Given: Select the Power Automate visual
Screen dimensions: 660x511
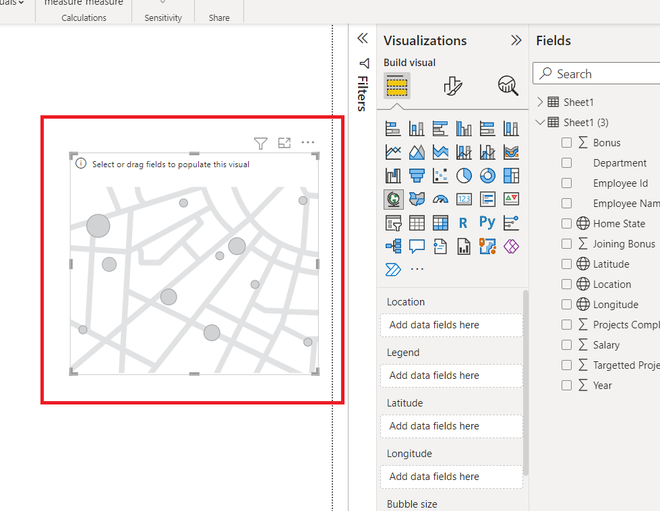Looking at the screenshot, I should click(x=393, y=269).
